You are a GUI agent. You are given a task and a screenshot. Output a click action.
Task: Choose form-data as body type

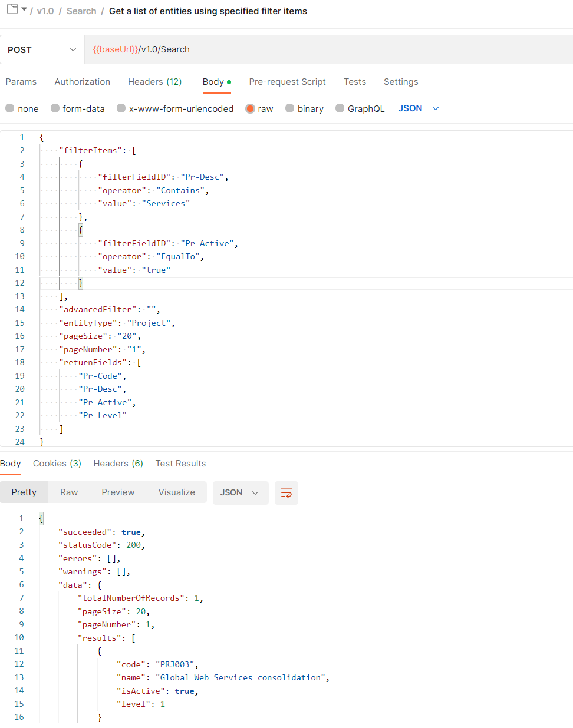click(x=77, y=108)
